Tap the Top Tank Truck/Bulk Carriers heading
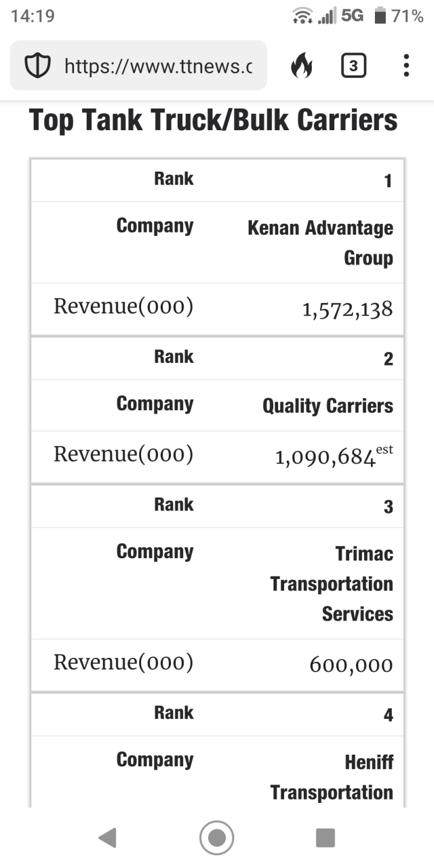 click(x=213, y=121)
